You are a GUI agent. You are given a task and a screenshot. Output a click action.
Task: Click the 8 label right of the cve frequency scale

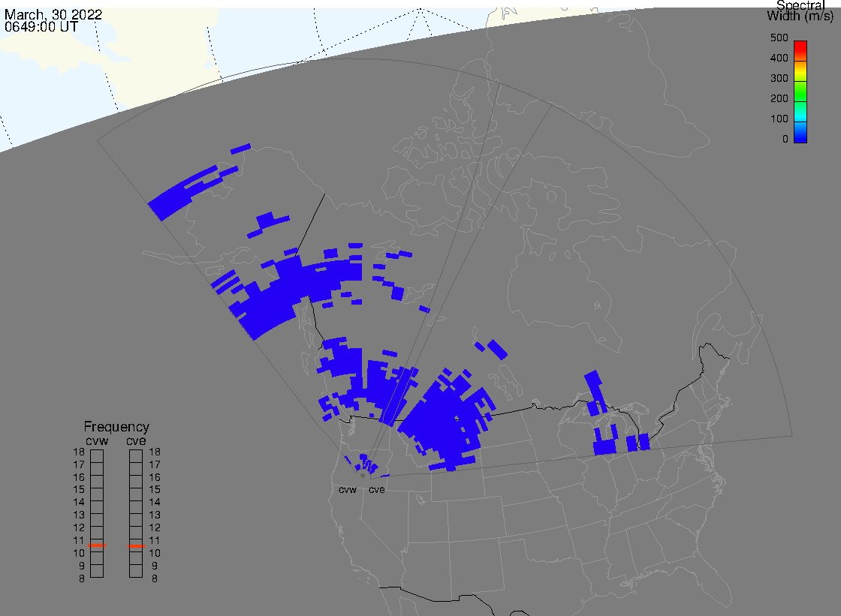pyautogui.click(x=155, y=579)
